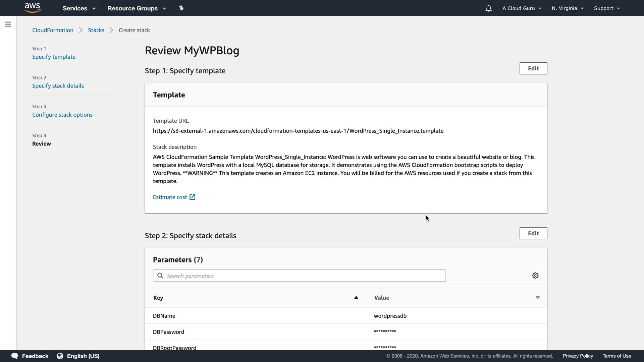Image resolution: width=644 pixels, height=362 pixels.
Task: Click the Feedback speech bubble icon
Action: click(x=15, y=356)
